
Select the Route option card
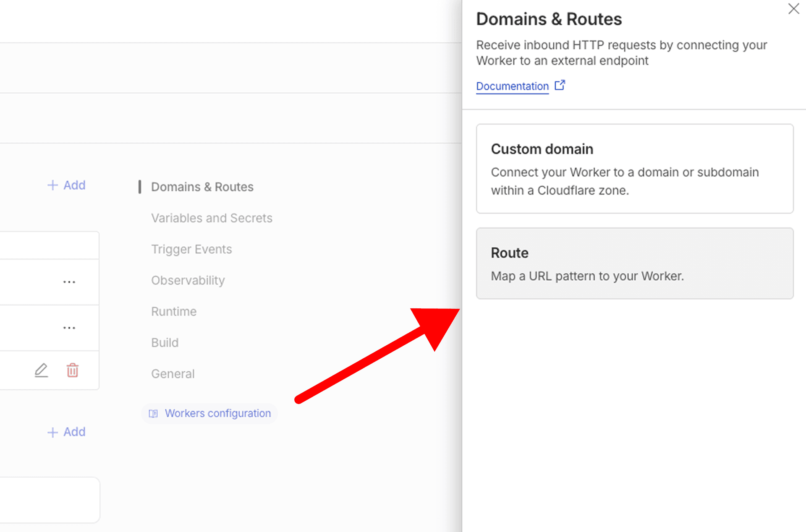[x=635, y=264]
